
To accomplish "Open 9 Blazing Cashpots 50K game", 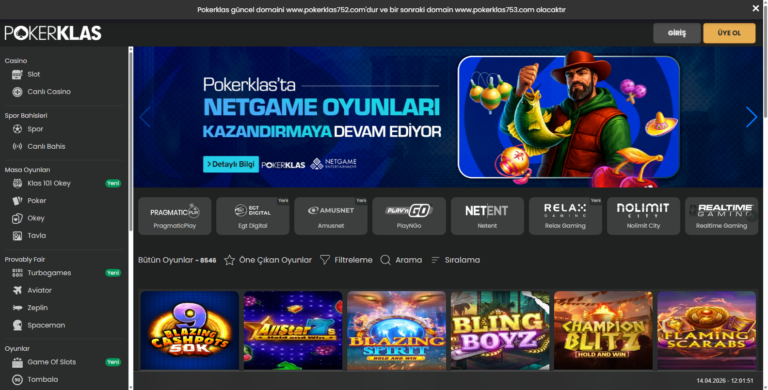I will [x=190, y=330].
